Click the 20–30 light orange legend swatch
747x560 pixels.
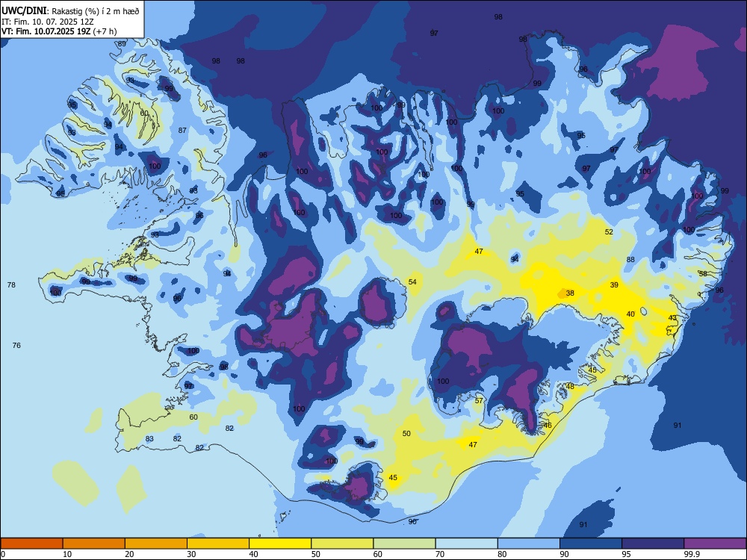click(156, 544)
